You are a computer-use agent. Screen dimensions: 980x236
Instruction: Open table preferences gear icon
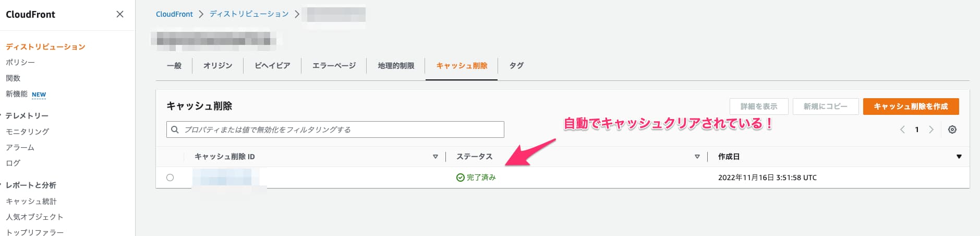pos(952,129)
